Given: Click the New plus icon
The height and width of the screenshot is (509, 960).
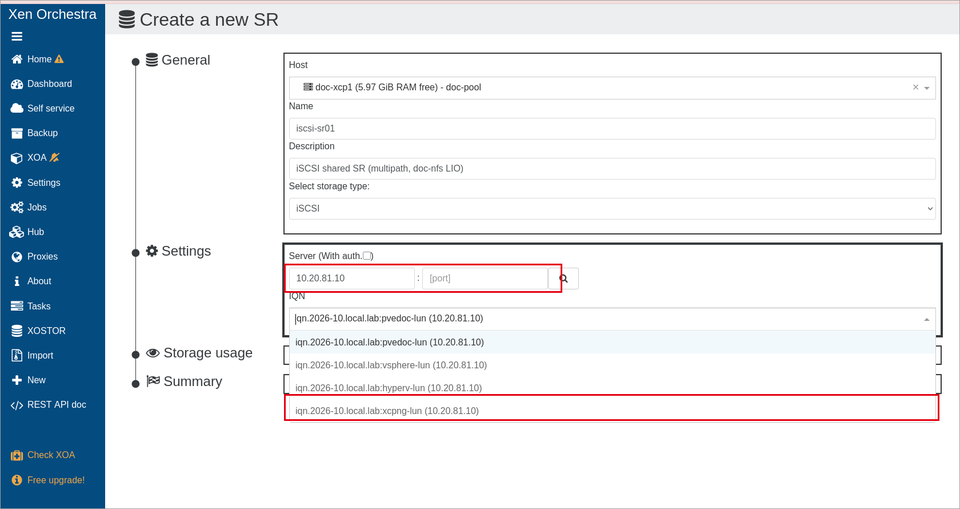Looking at the screenshot, I should (x=17, y=380).
